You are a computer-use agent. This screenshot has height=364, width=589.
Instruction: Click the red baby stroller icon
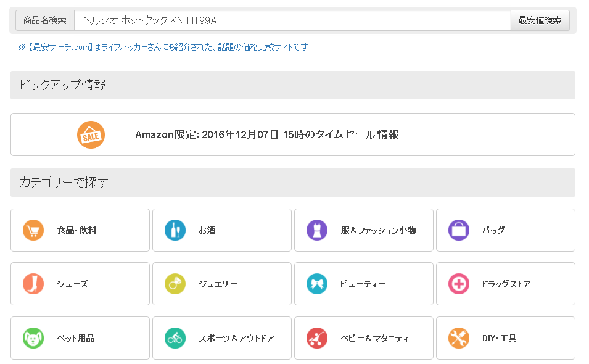pos(317,338)
